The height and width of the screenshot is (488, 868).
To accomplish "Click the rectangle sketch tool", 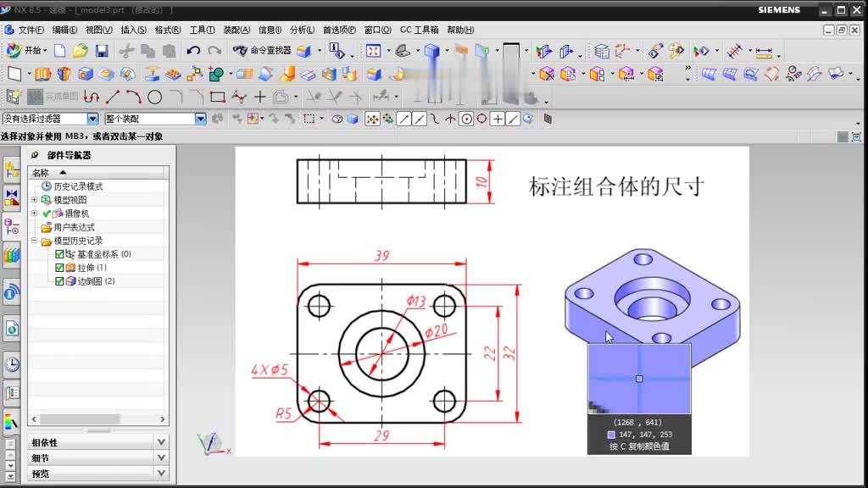I will click(217, 95).
